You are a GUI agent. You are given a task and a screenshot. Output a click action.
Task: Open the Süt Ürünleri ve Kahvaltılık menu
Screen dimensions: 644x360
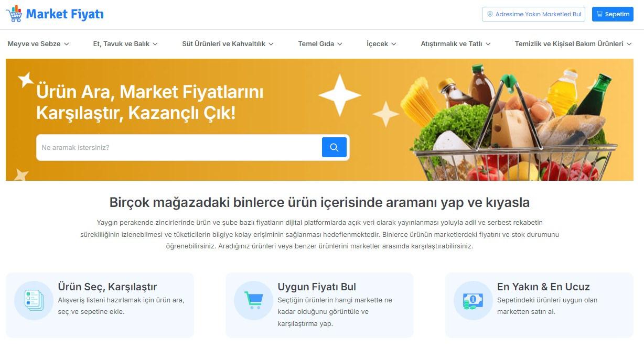228,44
